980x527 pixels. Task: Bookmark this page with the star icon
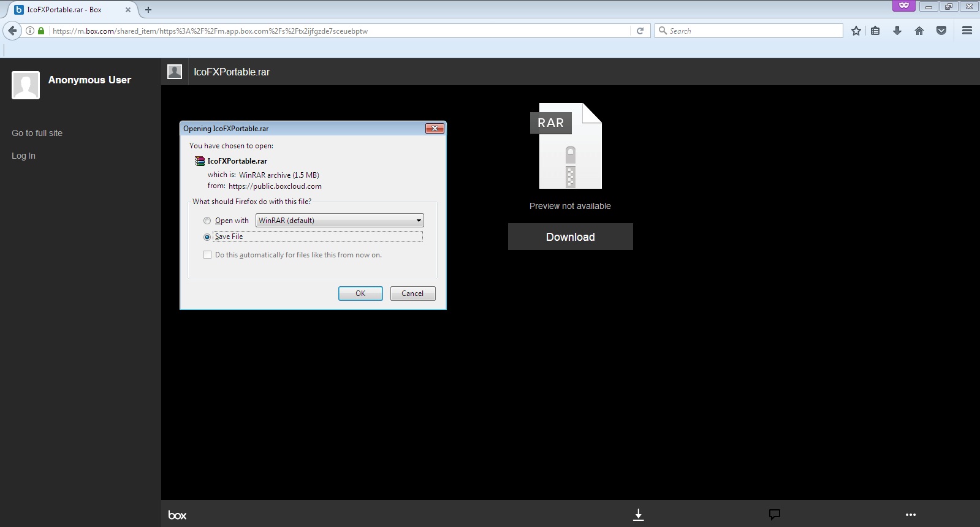coord(856,31)
